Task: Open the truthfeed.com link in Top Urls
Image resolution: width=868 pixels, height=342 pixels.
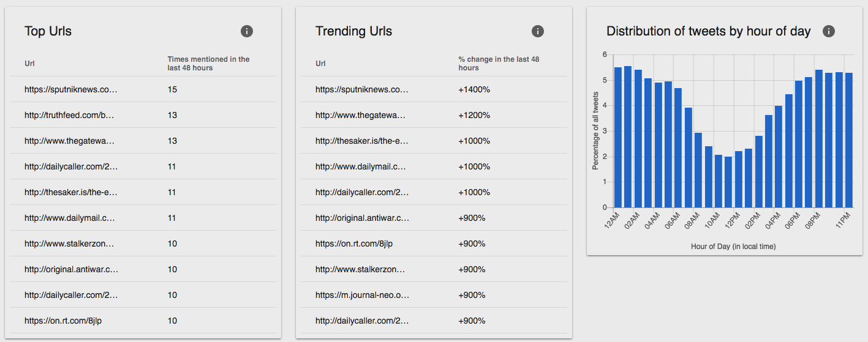Action: click(x=70, y=115)
